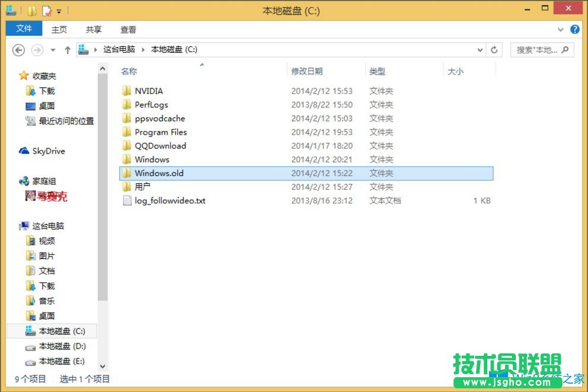Open the address bar history dropdown
The height and width of the screenshot is (392, 588).
click(480, 50)
